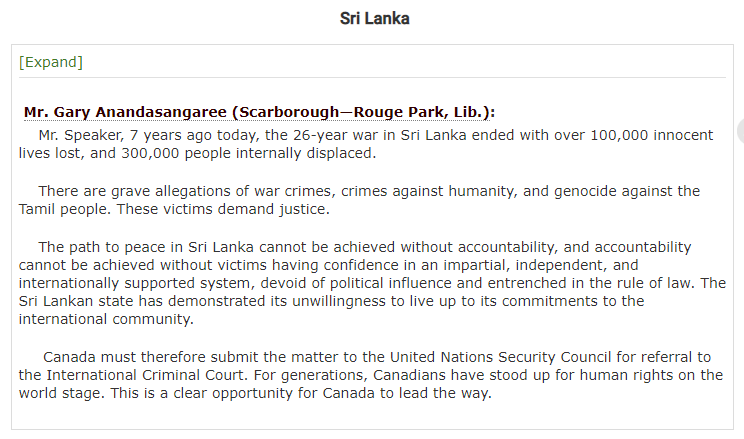Click the number "100,000" in the first paragraph
Viewport: 744px width, 439px height.
[619, 135]
